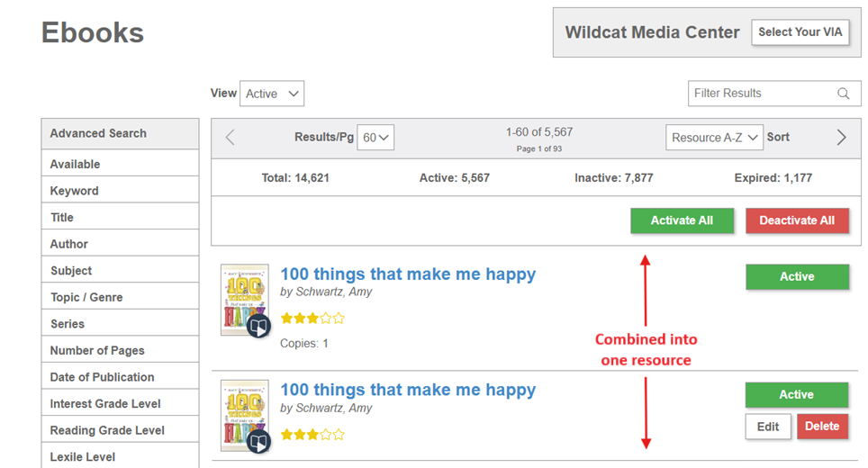Go to previous results page arrow
The image size is (868, 468).
point(231,137)
